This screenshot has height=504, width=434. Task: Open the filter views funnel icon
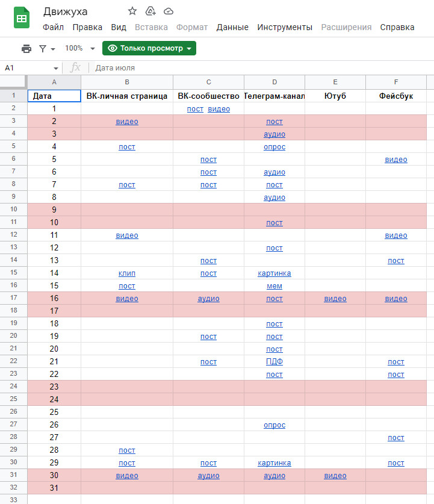[x=42, y=49]
